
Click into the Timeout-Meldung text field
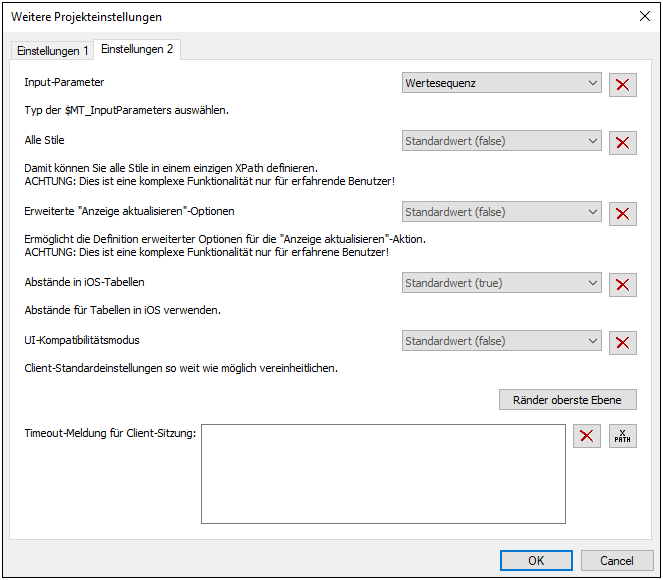(x=383, y=474)
